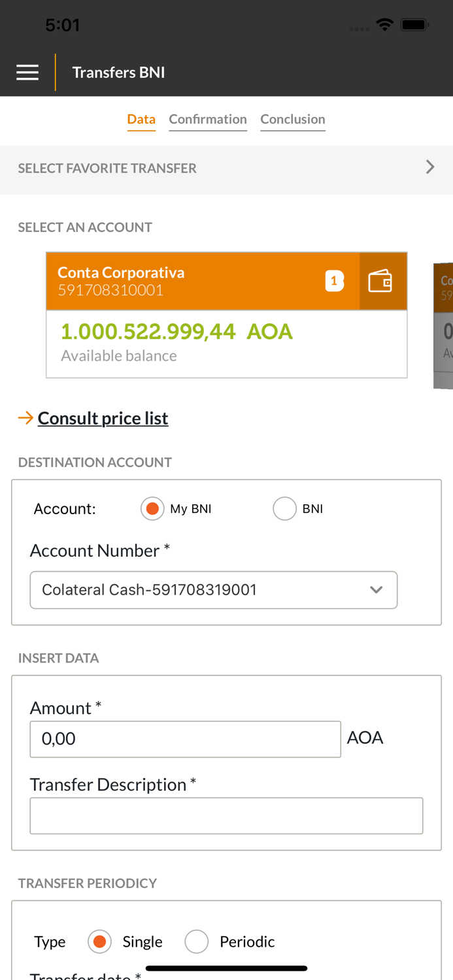Select the BNI radio button
This screenshot has height=980, width=453.
[x=285, y=509]
